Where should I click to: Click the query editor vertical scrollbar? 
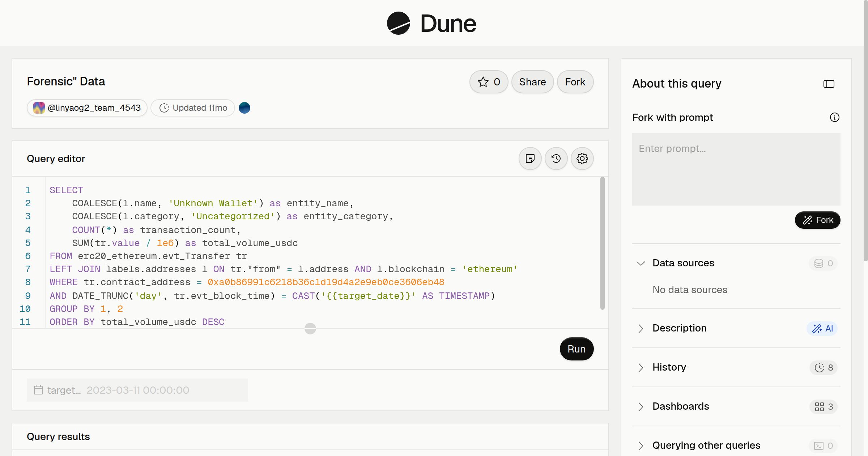click(603, 243)
